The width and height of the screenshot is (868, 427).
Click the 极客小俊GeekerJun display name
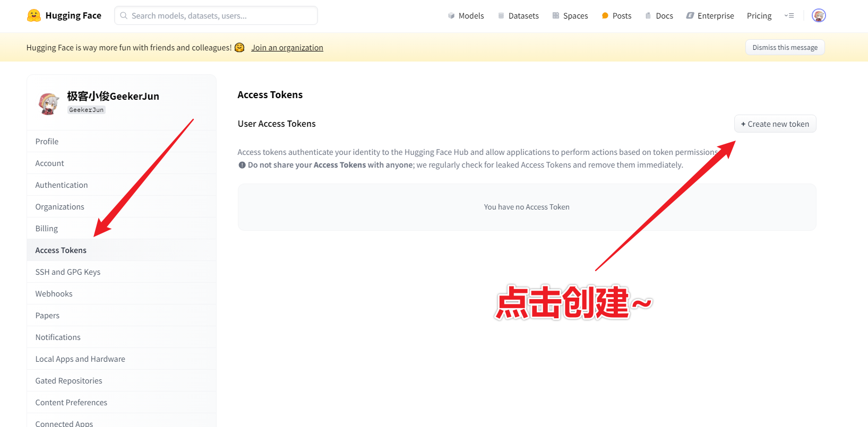click(113, 96)
